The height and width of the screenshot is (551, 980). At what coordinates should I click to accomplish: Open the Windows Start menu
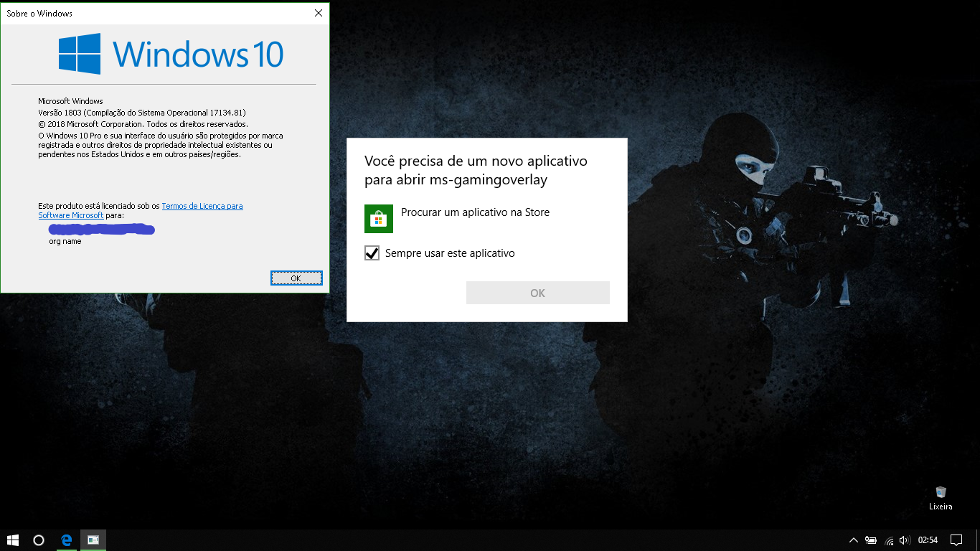(12, 540)
